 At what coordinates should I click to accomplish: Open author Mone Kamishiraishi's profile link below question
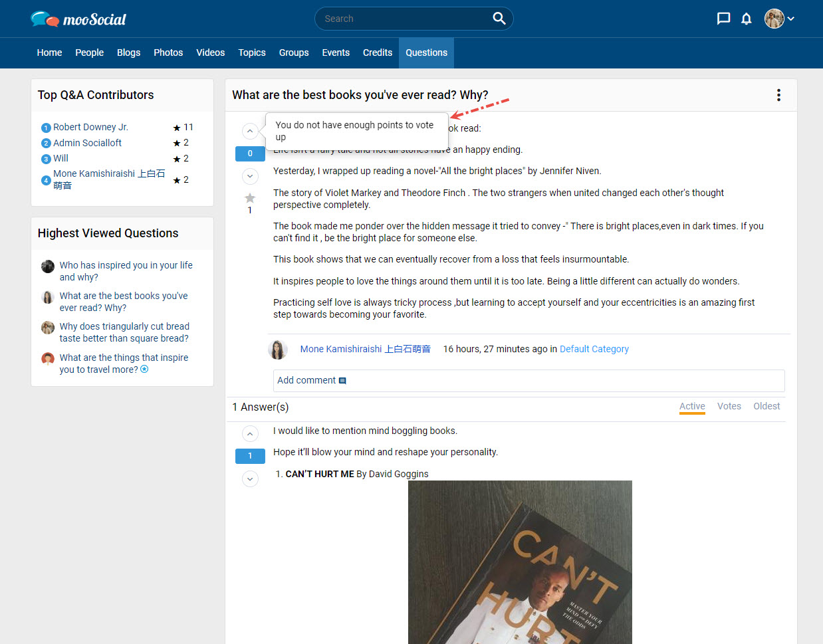(365, 349)
